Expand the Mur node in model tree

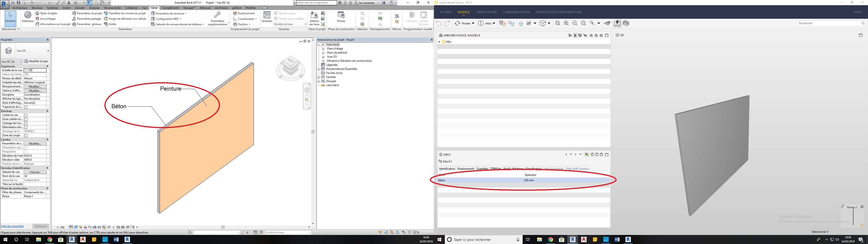click(439, 42)
